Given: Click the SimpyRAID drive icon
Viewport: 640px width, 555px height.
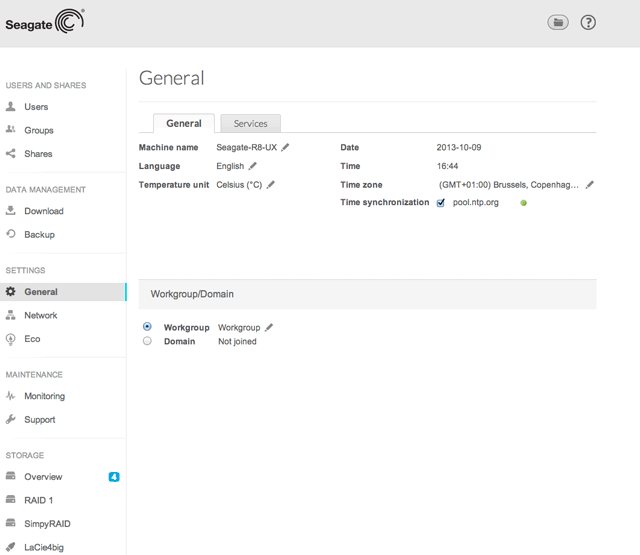Looking at the screenshot, I should coord(11,523).
